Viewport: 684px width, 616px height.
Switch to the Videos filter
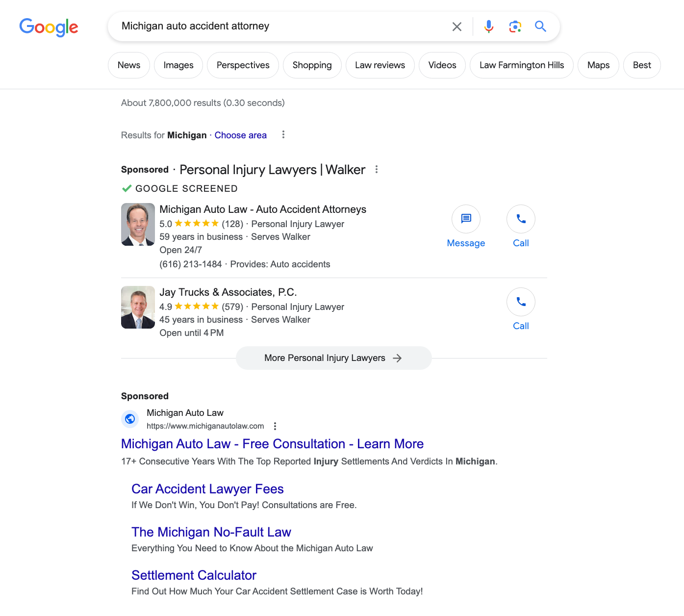coord(442,65)
